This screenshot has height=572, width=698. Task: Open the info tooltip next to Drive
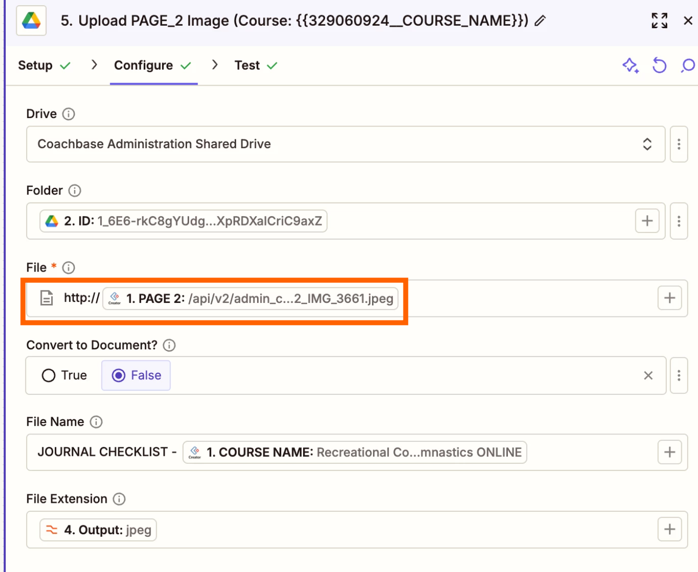click(69, 114)
